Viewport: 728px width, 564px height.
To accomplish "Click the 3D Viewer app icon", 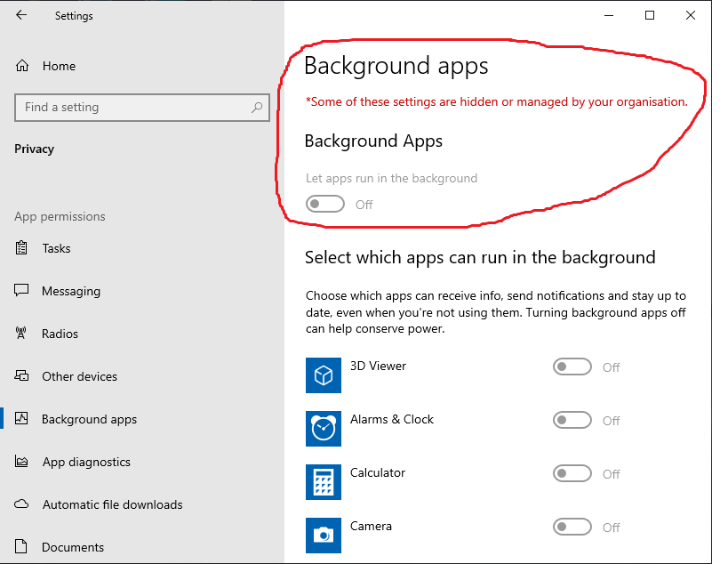I will tap(324, 375).
